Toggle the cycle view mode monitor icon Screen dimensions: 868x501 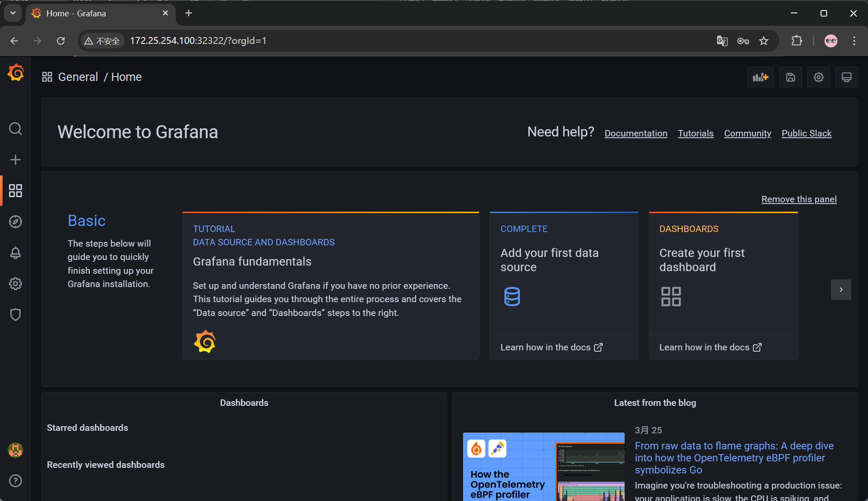point(846,77)
